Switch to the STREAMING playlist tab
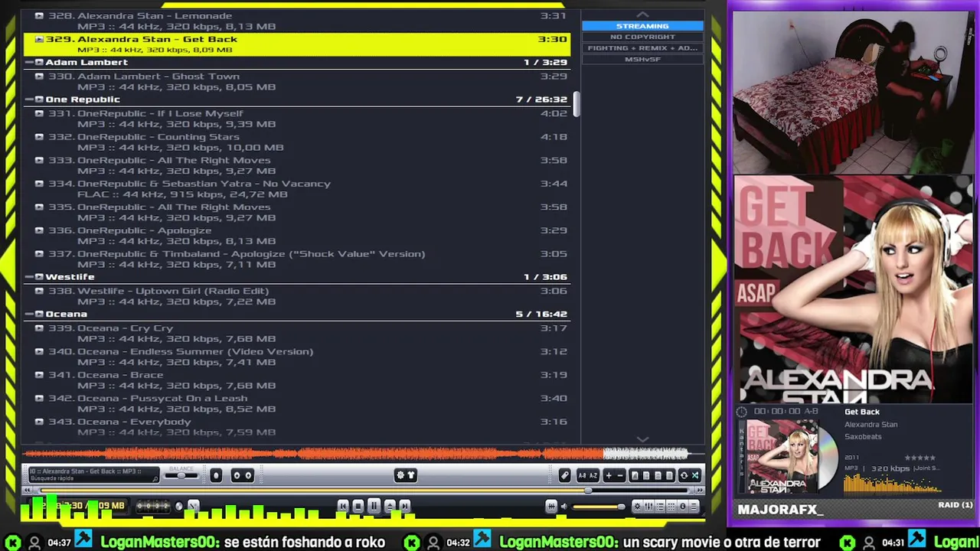Viewport: 980px width, 551px height. pos(642,26)
